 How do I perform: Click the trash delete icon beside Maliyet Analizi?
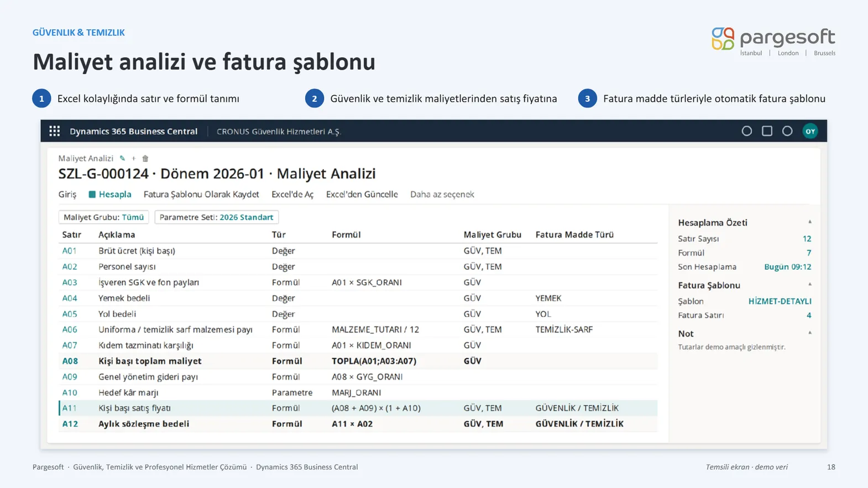[x=145, y=159]
